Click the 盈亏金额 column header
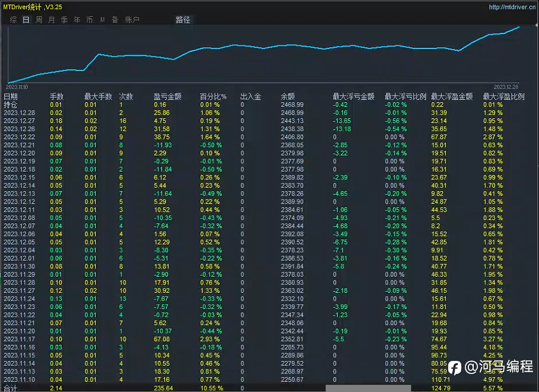 pos(167,96)
